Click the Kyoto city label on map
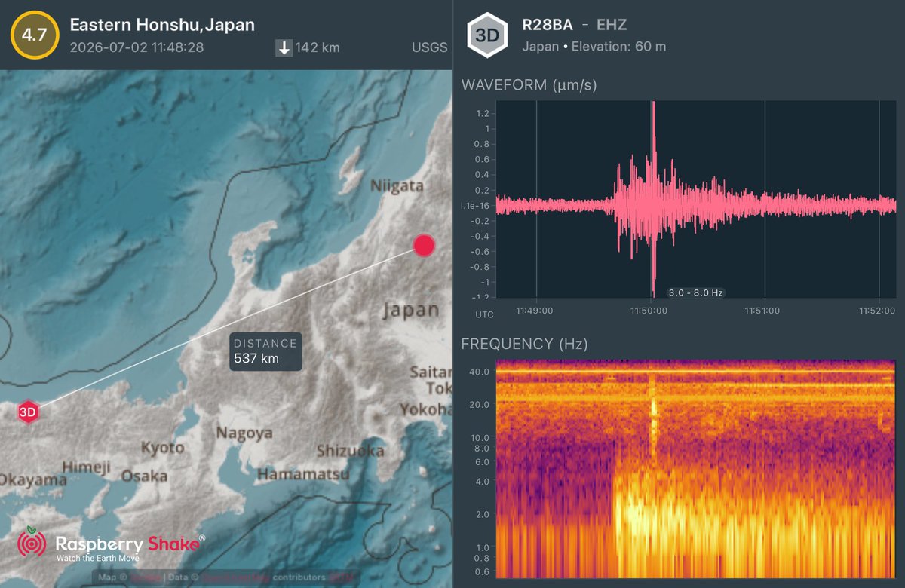This screenshot has width=905, height=588. click(x=162, y=448)
